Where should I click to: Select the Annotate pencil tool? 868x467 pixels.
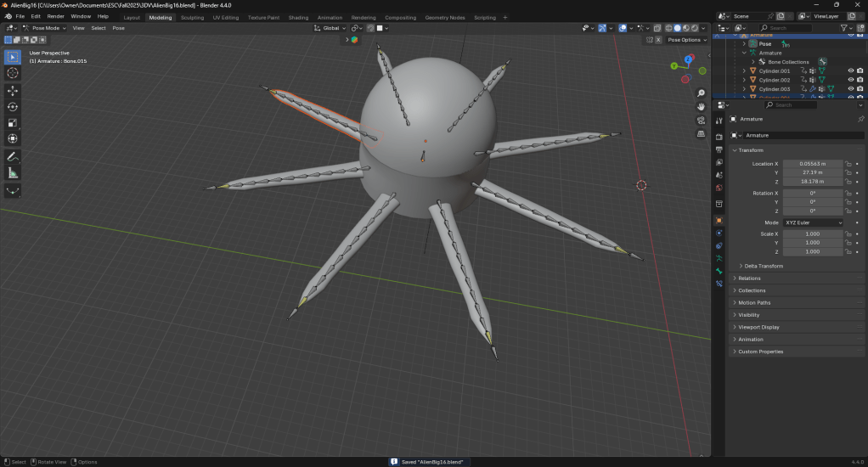coord(13,156)
